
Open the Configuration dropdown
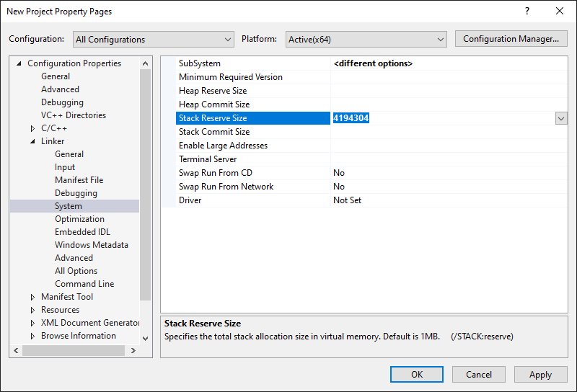pyautogui.click(x=152, y=40)
